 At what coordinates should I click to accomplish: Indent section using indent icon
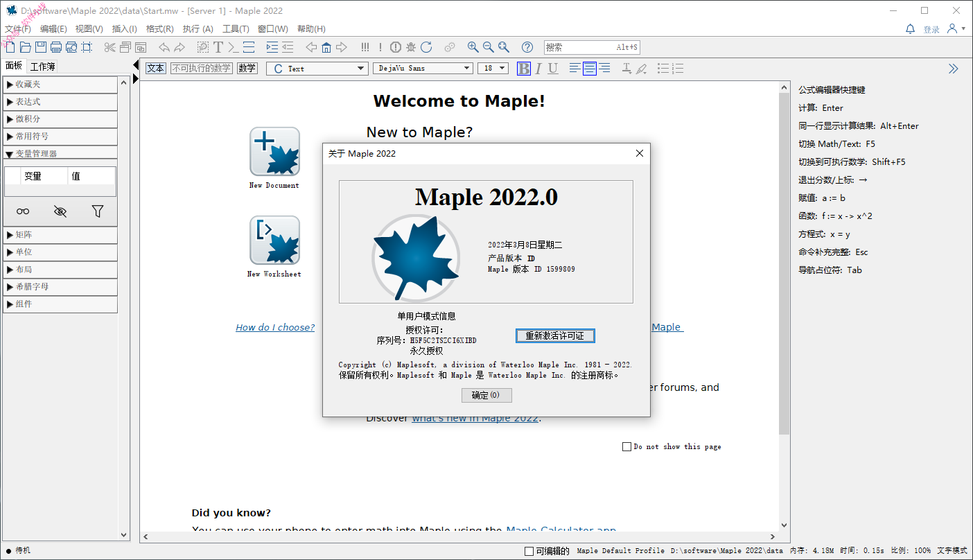[272, 47]
